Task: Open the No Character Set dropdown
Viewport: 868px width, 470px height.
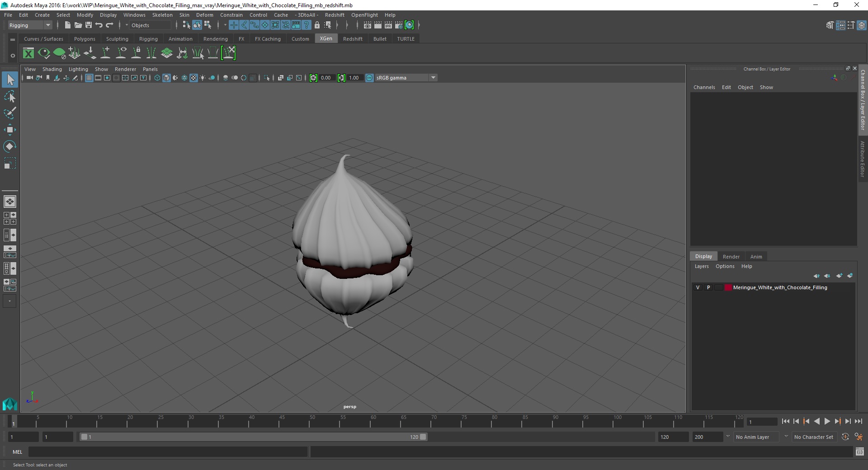Action: 814,437
